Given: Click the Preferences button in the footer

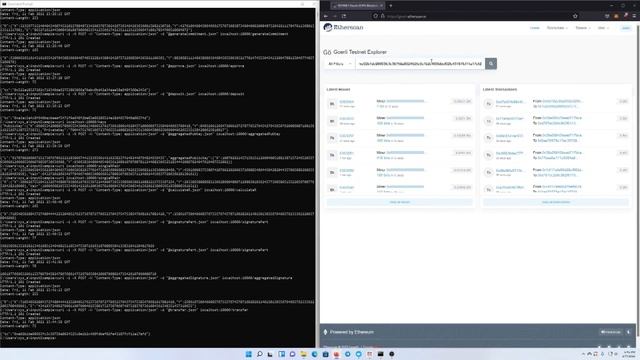Looking at the screenshot, I should (x=611, y=332).
